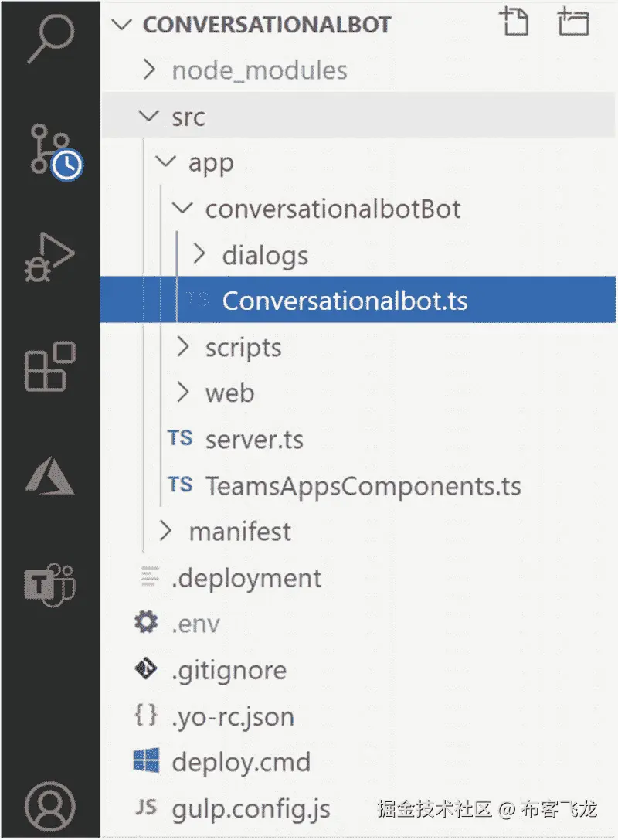Expand the node_modules folder
This screenshot has width=618, height=840.
click(259, 71)
